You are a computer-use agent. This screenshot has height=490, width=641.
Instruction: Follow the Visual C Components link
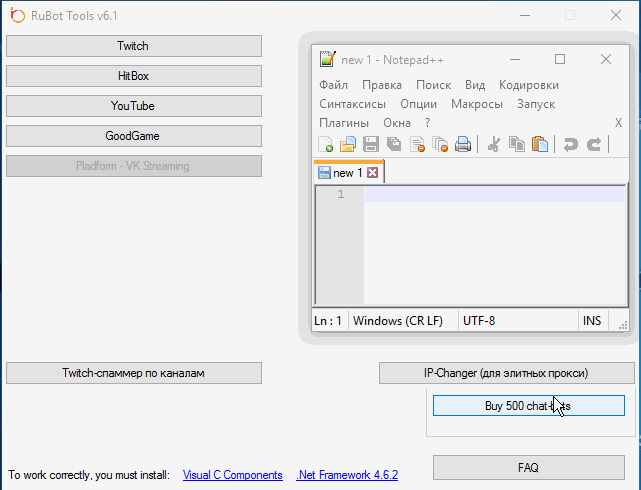point(232,475)
